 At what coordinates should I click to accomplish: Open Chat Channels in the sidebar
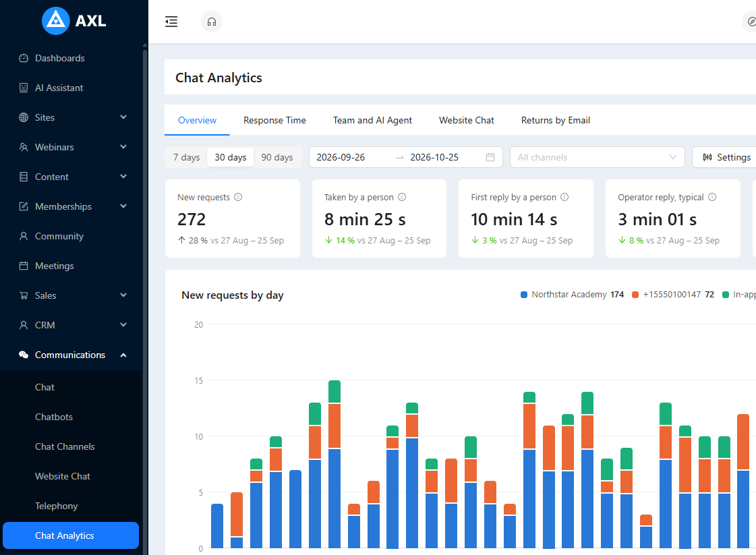tap(71, 446)
